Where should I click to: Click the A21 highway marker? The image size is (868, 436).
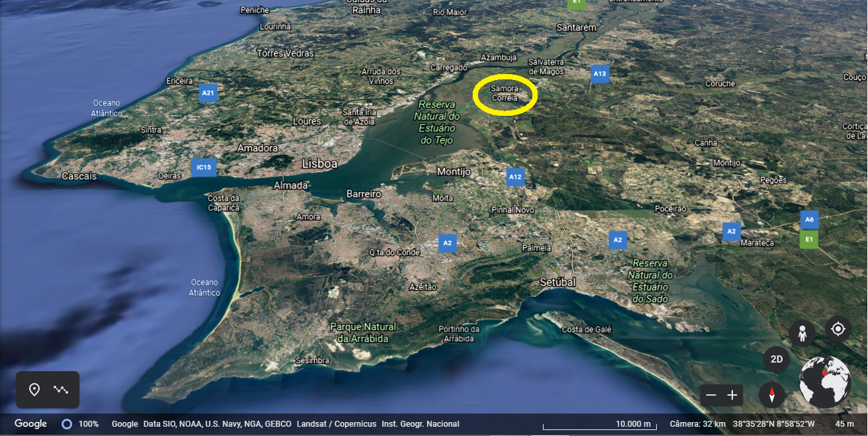click(209, 93)
